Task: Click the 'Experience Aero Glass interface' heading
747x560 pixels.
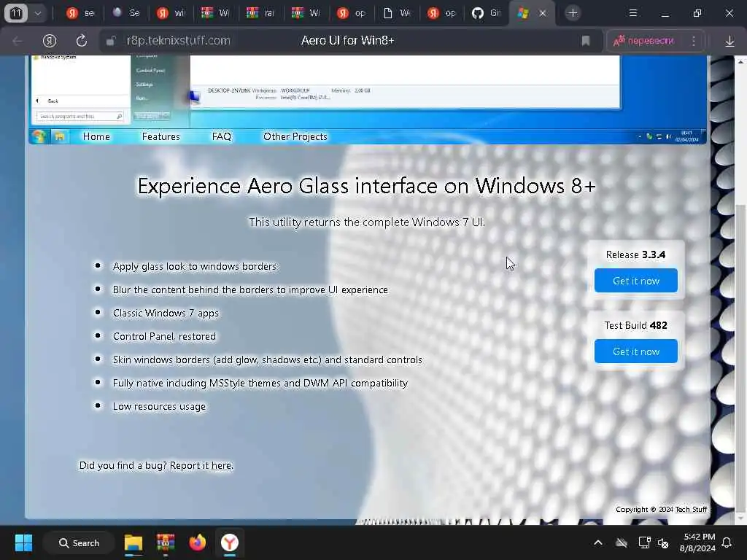Action: (x=367, y=186)
